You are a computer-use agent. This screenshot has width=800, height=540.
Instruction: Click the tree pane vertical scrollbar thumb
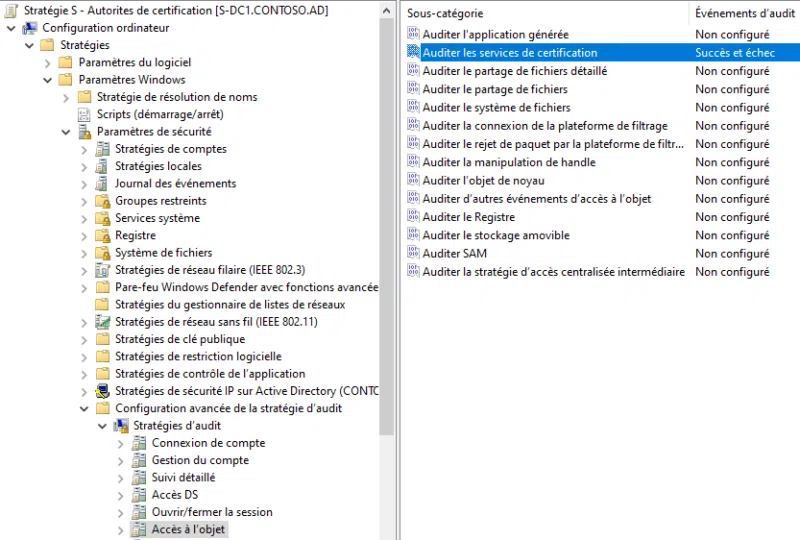pos(387,227)
